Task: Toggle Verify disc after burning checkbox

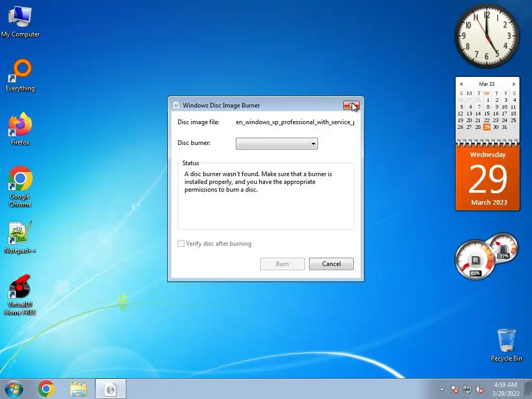Action: (x=181, y=244)
